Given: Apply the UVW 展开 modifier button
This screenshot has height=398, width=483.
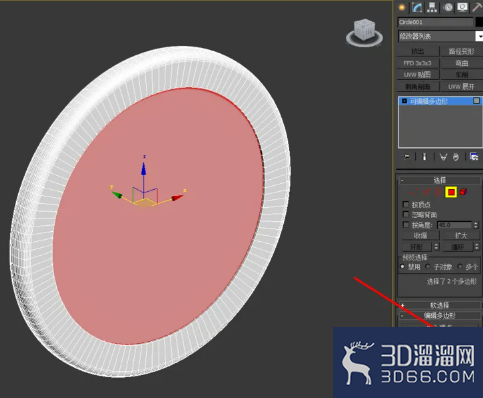Looking at the screenshot, I should tap(461, 87).
